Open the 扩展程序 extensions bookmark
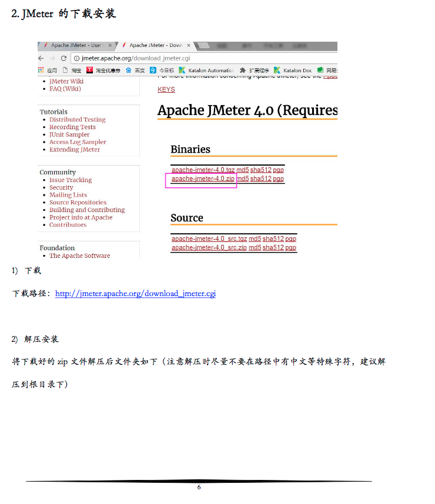The height and width of the screenshot is (504, 435). 254,70
